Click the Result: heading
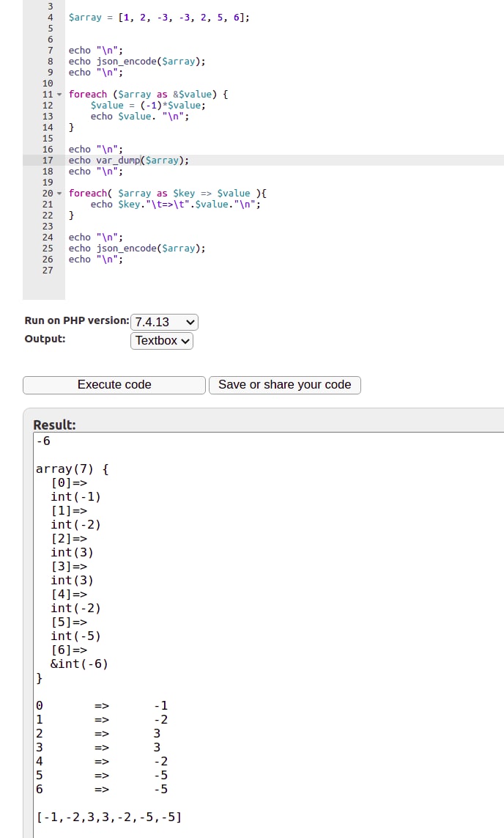This screenshot has height=838, width=504. (54, 425)
